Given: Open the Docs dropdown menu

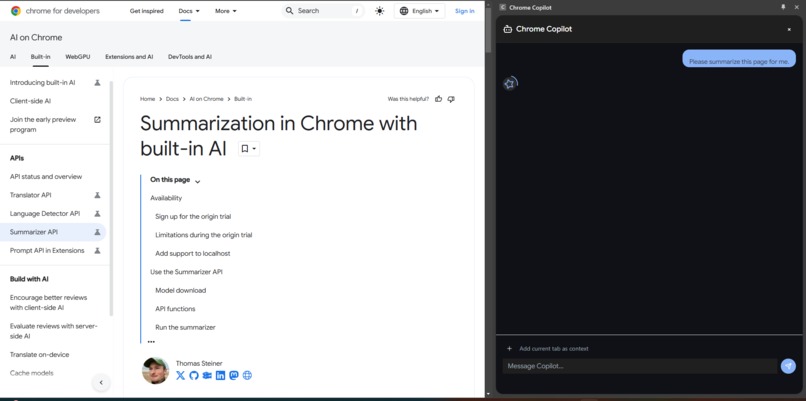Looking at the screenshot, I should point(189,11).
